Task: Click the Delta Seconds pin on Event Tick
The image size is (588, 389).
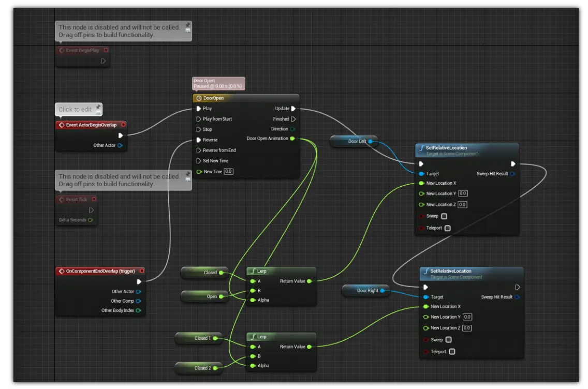Action: click(91, 220)
